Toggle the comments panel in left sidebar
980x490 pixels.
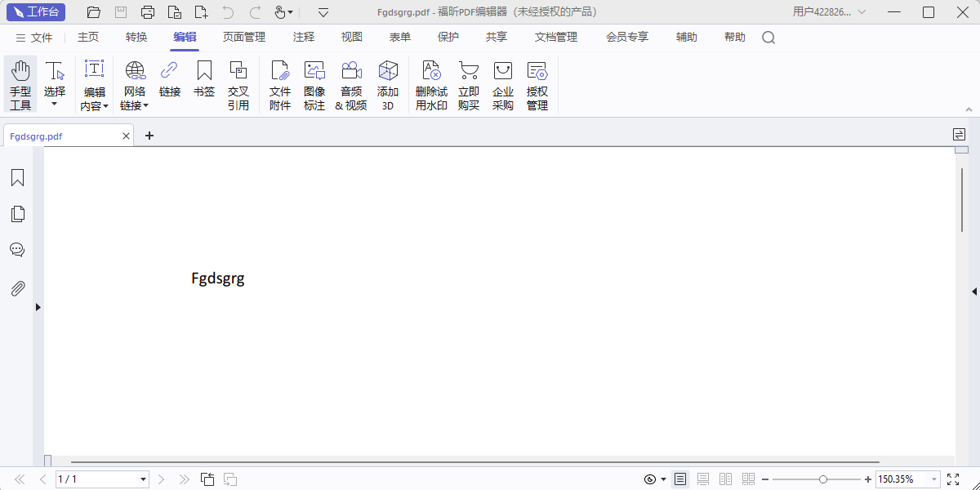click(17, 249)
